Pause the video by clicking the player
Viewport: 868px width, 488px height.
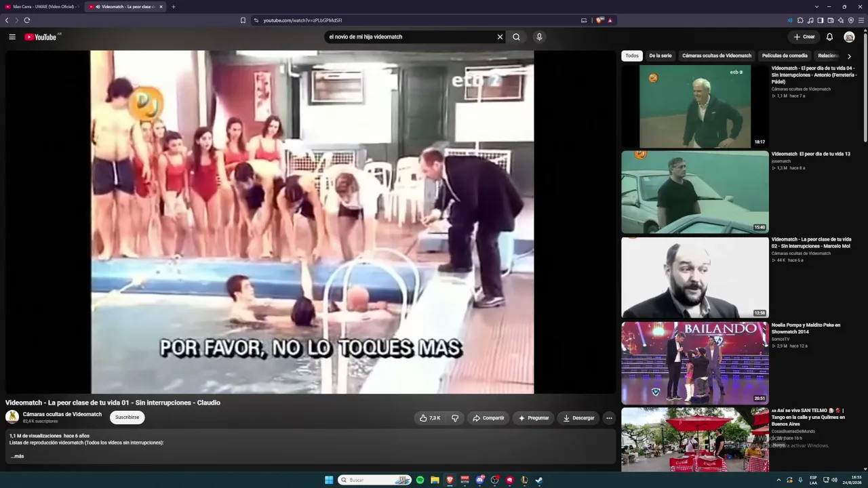[x=312, y=222]
